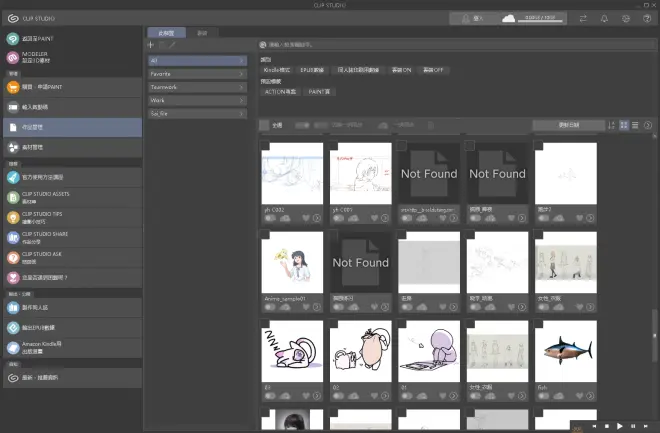This screenshot has width=660, height=433.
Task: Click the circled arrow at toolbar right end
Action: [648, 125]
